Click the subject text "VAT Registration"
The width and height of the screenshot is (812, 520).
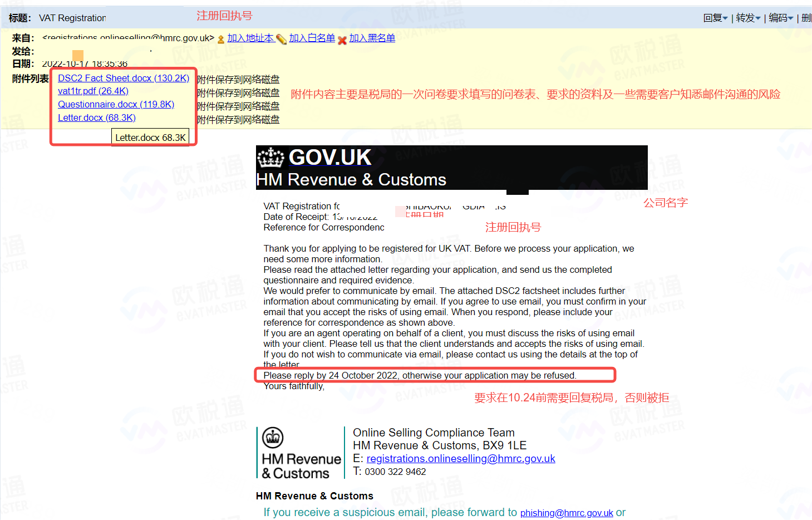72,18
